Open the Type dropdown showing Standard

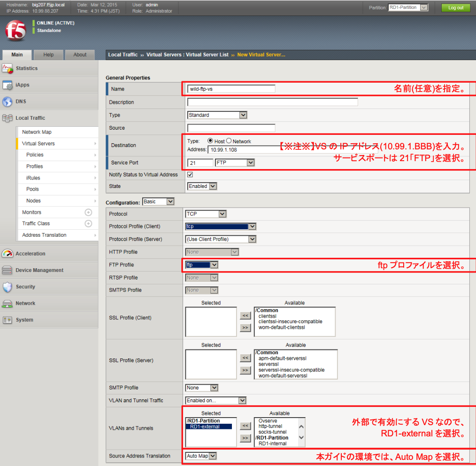[x=217, y=115]
